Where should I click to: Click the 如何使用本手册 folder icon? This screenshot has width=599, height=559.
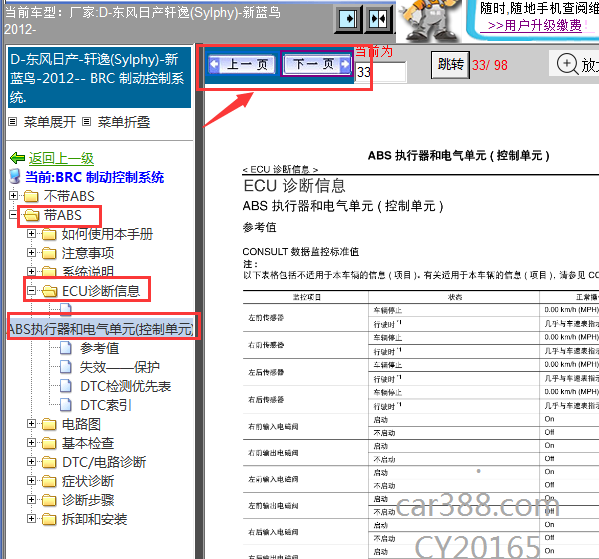[49, 234]
